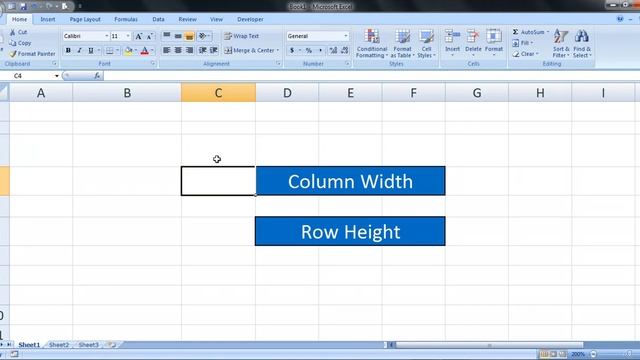Increase decimal places
640x360 pixels.
333,50
